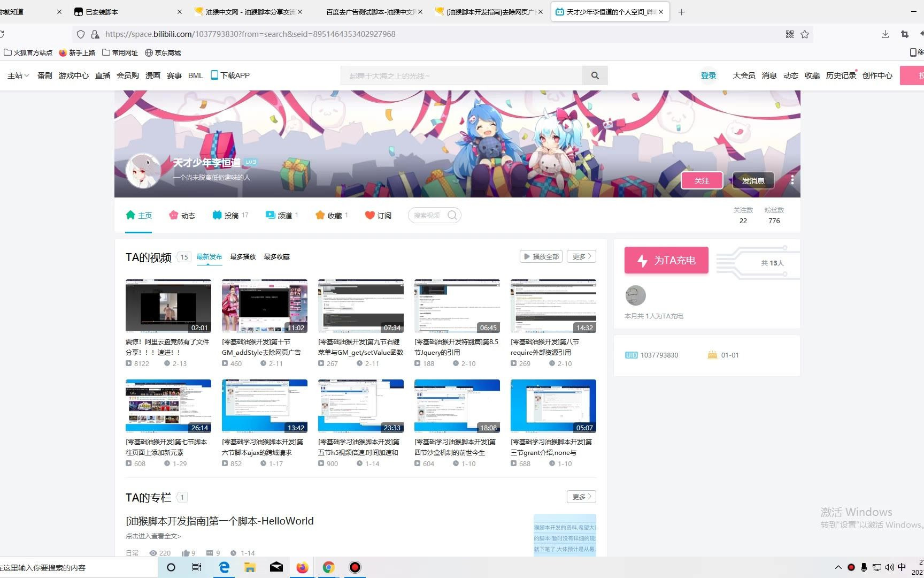Open the QR code icon in address bar
The height and width of the screenshot is (578, 924).
[790, 34]
